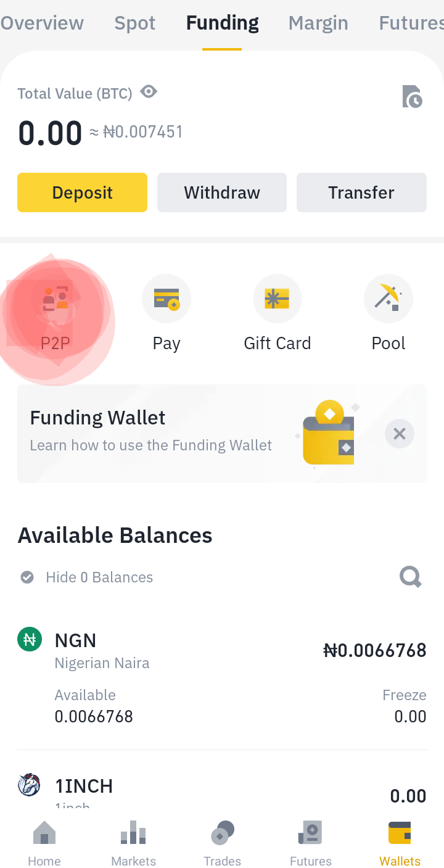444x868 pixels.
Task: Tap the yellow Deposit button
Action: click(82, 192)
